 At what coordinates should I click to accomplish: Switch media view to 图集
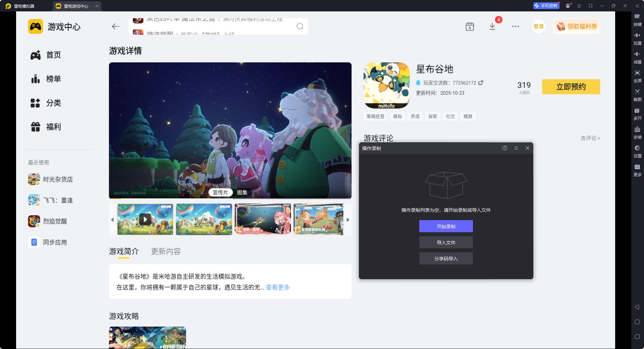point(242,192)
